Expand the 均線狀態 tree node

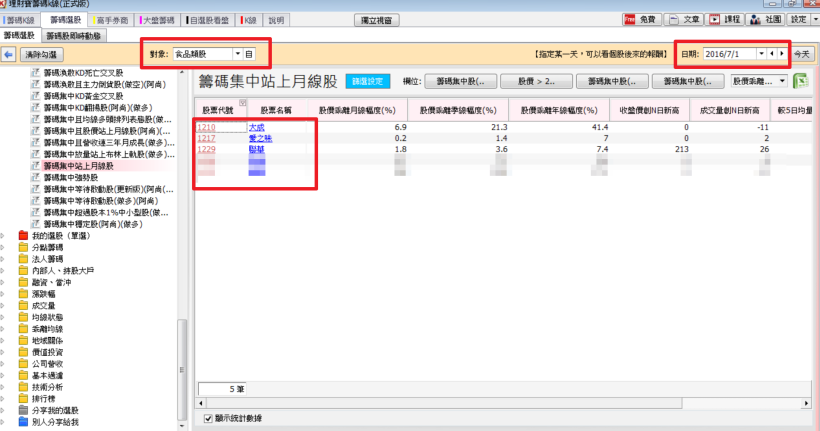point(3,317)
